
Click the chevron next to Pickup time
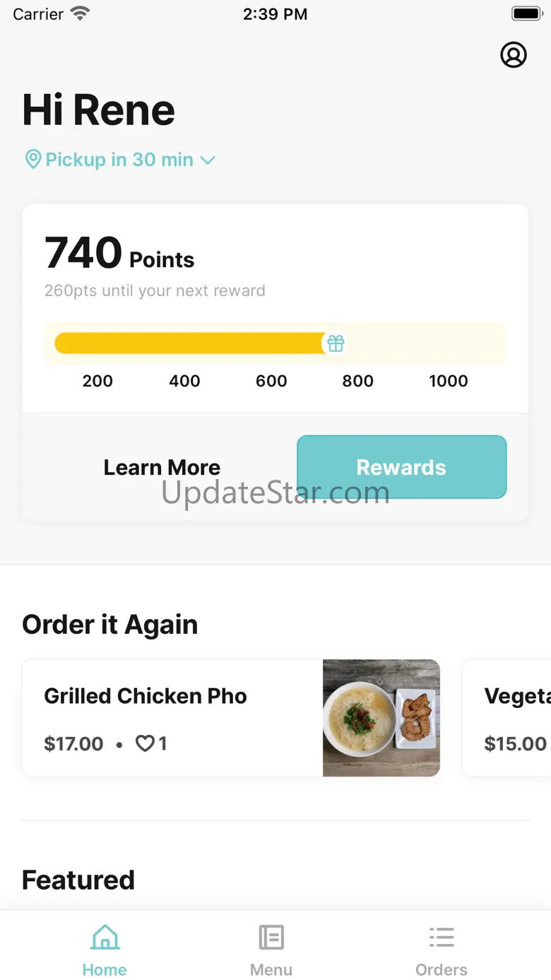click(x=208, y=160)
